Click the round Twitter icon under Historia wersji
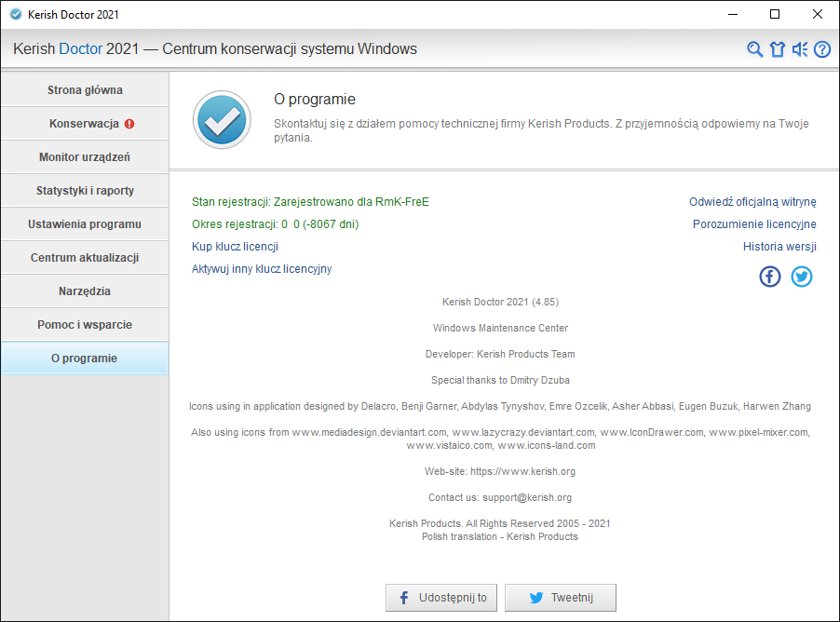The height and width of the screenshot is (622, 840). point(802,277)
